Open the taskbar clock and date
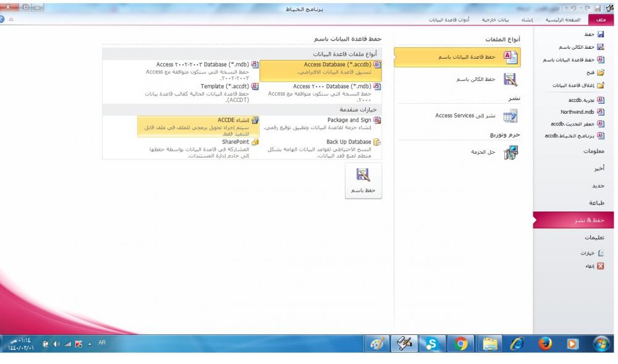618x364 pixels. 20,344
